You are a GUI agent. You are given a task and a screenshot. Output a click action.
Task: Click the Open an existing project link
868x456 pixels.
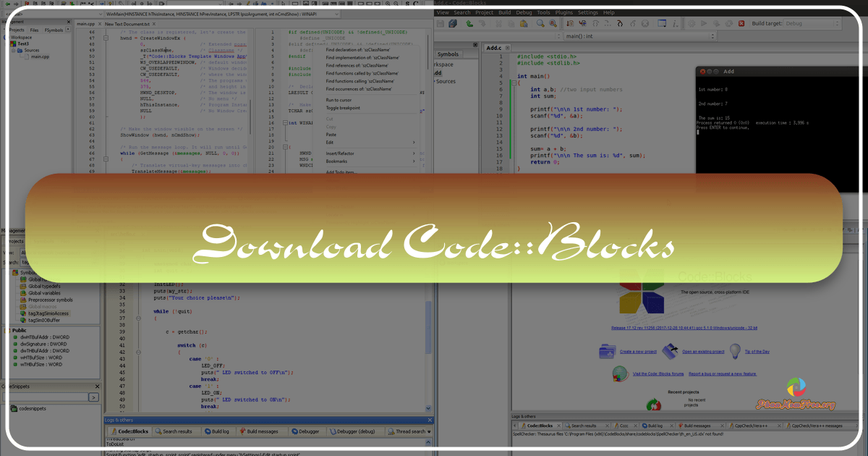tap(703, 351)
